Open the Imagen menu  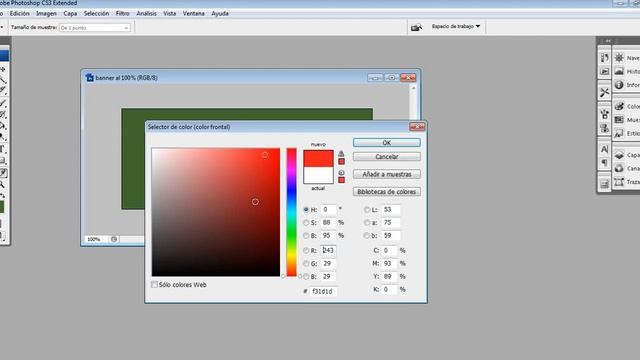[46, 13]
